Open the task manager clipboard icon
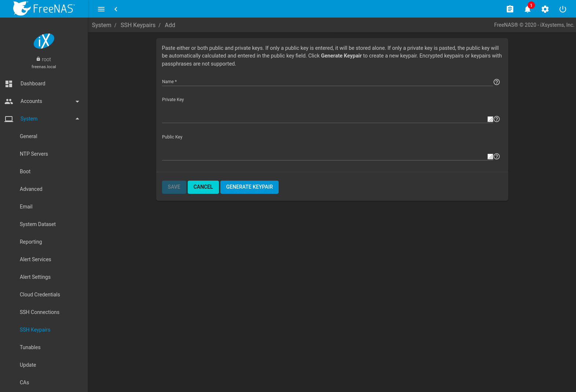576x392 pixels. (x=510, y=9)
